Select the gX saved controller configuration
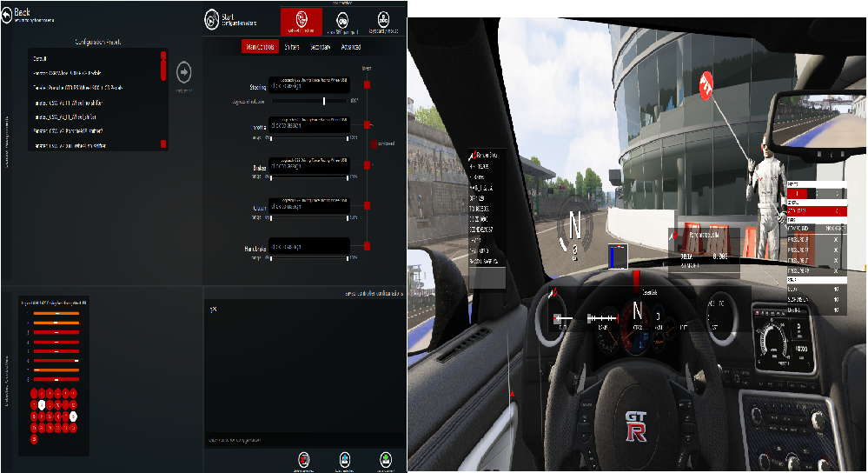This screenshot has height=473, width=868. click(x=213, y=310)
